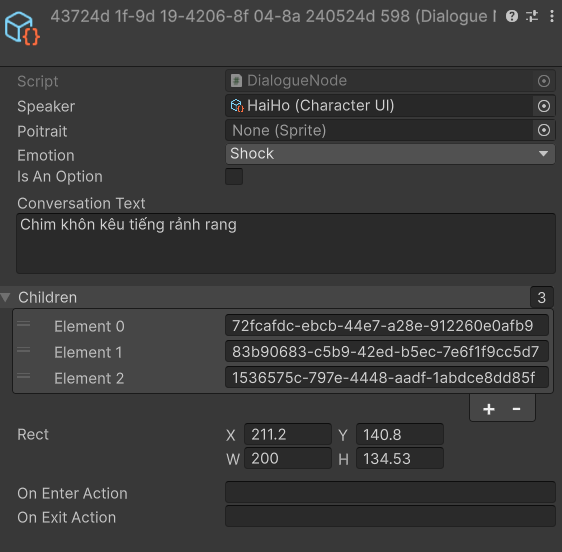Click the ScriptableObject cube icon in header
The height and width of the screenshot is (552, 562).
pyautogui.click(x=22, y=29)
